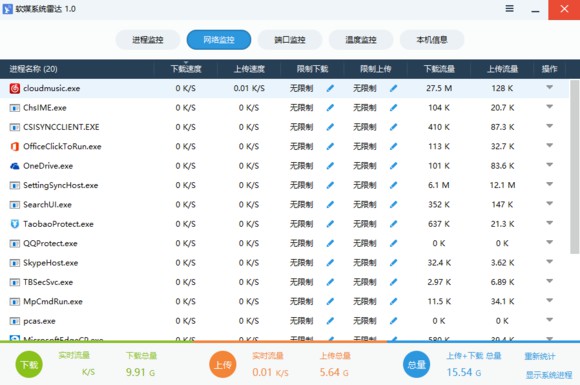Screen dimensions: 580x385
Task: Click the 显示系统进程 link
Action: pos(549,375)
